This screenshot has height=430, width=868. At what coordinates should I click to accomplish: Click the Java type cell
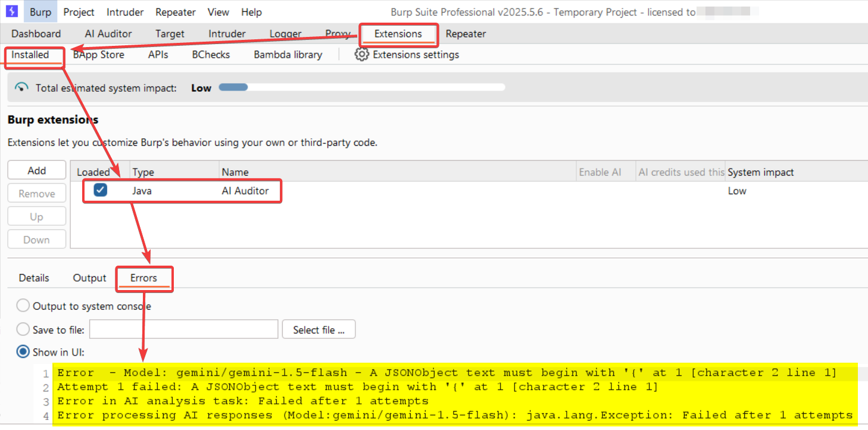(x=142, y=191)
